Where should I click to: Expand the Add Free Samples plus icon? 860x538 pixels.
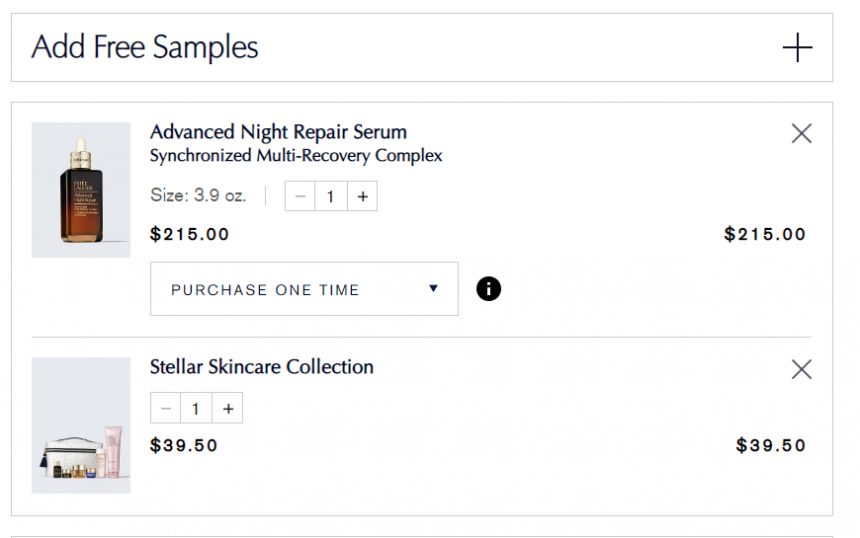coord(797,47)
